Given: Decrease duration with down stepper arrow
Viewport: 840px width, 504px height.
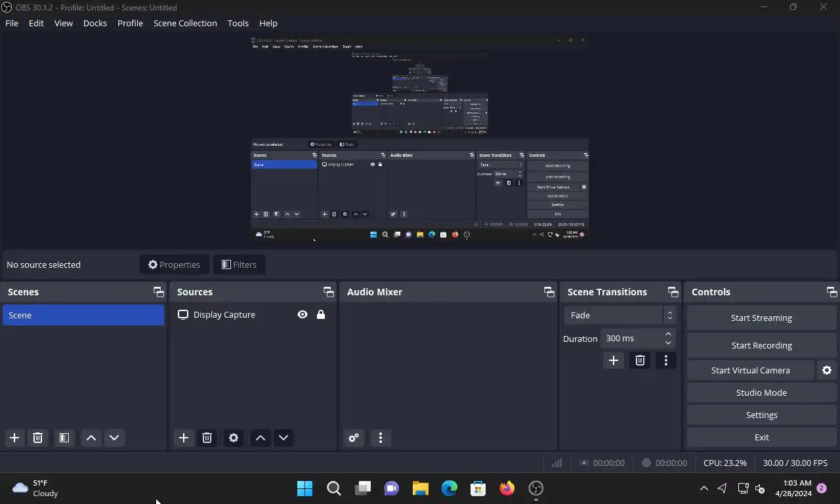Looking at the screenshot, I should pos(668,343).
